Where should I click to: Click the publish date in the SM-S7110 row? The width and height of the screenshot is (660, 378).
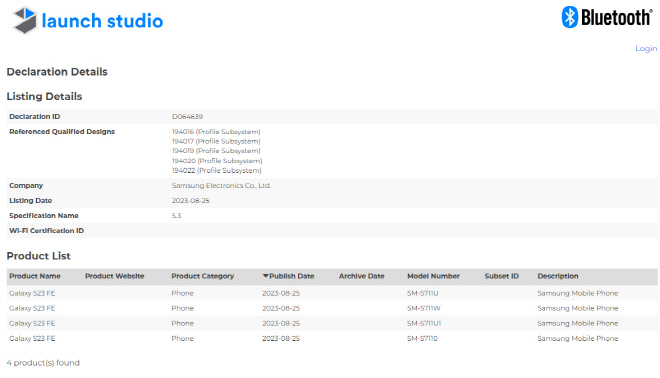pos(281,339)
